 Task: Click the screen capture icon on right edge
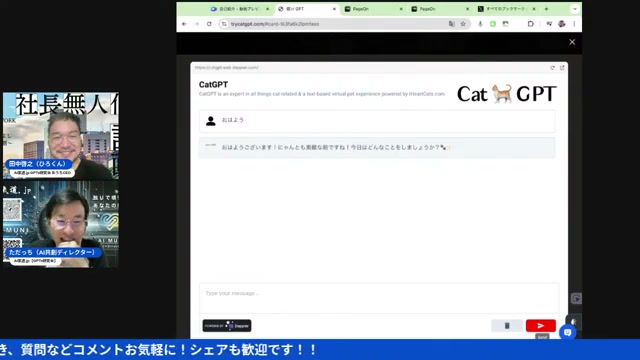pos(576,299)
